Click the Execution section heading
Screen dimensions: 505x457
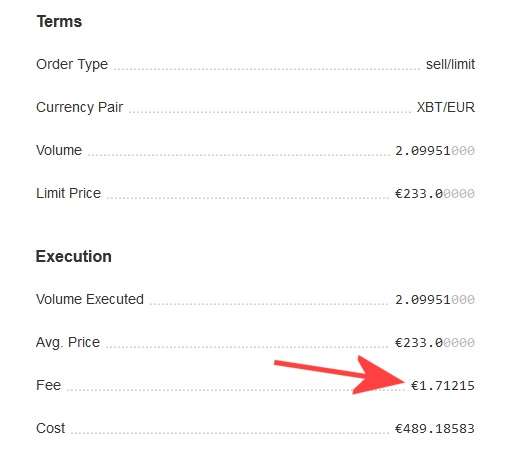[x=74, y=256]
